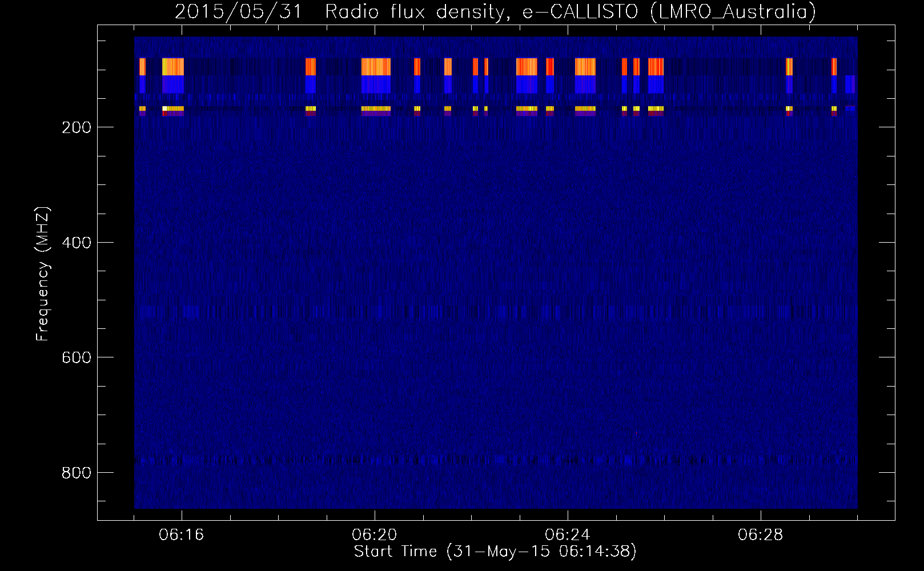
Task: Click the 06:16 time tick label
Action: pyautogui.click(x=182, y=535)
